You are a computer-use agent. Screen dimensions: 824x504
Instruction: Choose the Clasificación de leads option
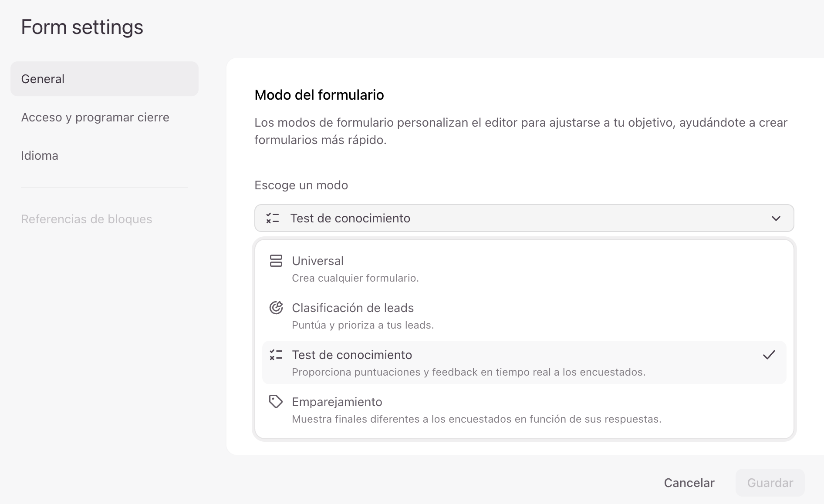tap(524, 316)
